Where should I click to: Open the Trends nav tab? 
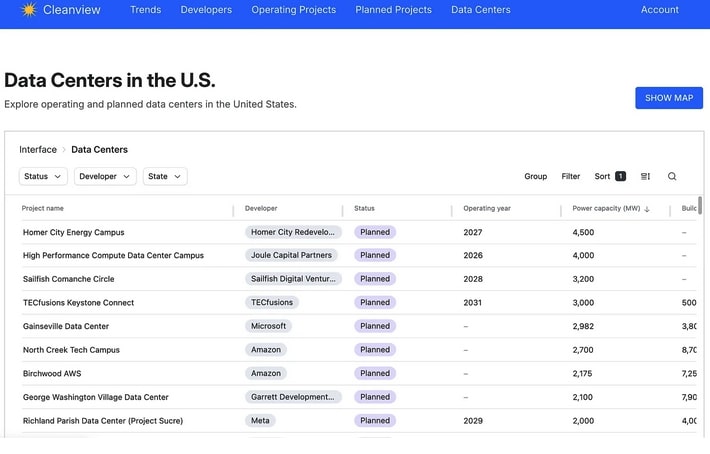145,10
